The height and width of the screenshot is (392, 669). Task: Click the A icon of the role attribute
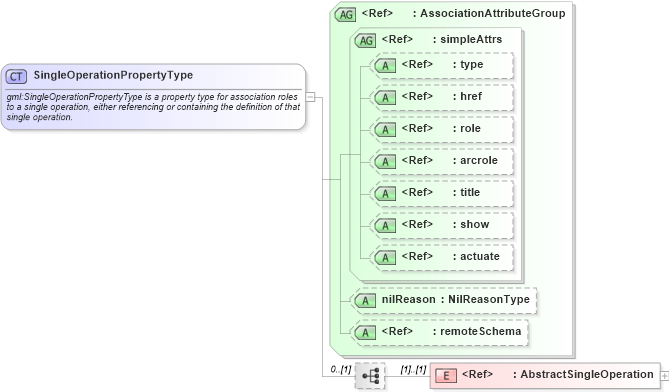[x=385, y=130]
